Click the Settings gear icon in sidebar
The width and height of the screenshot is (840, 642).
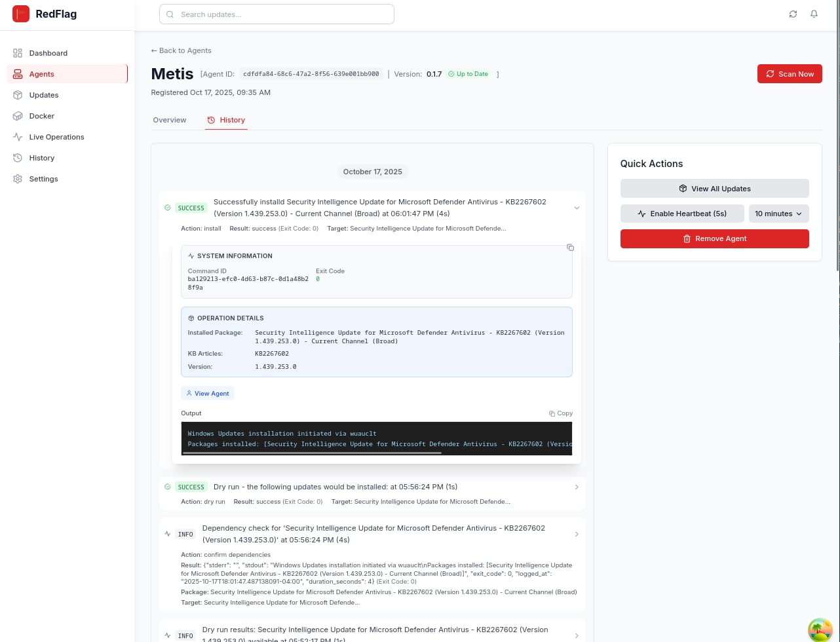pyautogui.click(x=18, y=179)
